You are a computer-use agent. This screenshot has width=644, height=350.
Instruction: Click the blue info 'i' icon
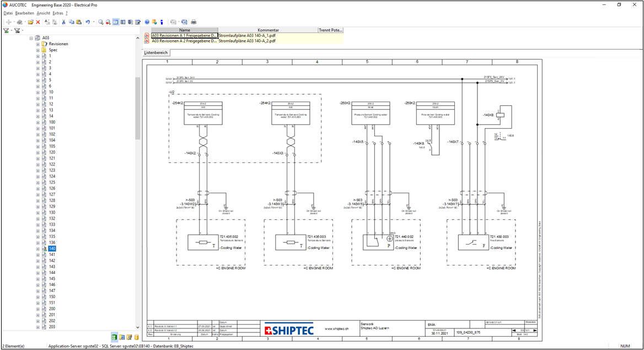point(162,22)
